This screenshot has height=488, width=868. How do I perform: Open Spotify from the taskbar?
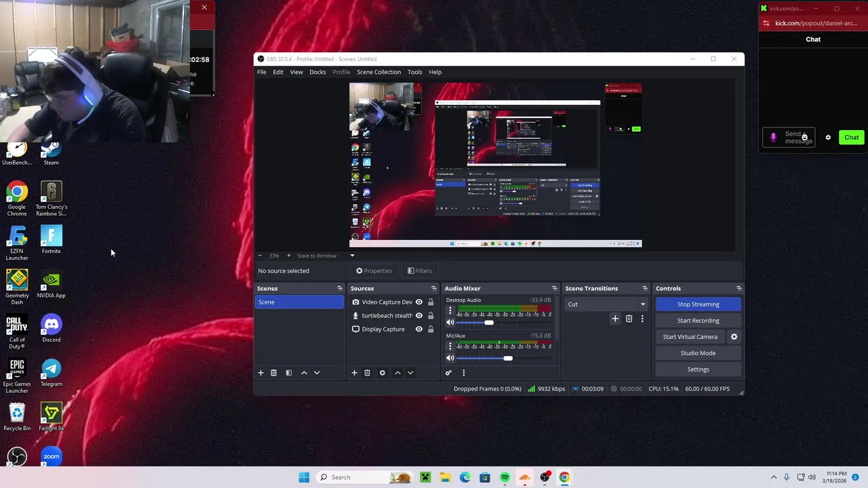pos(505,477)
